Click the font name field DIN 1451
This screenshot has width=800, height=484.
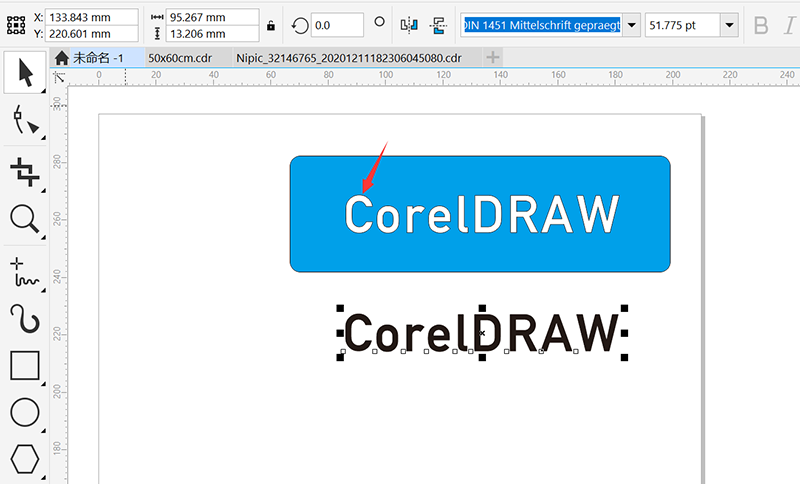(541, 25)
